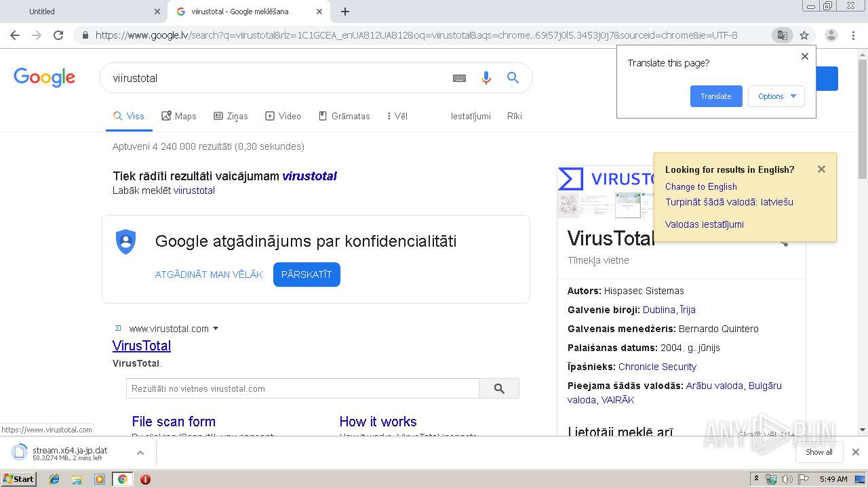Click the Chrome taskbar icon
The height and width of the screenshot is (488, 868).
[122, 479]
